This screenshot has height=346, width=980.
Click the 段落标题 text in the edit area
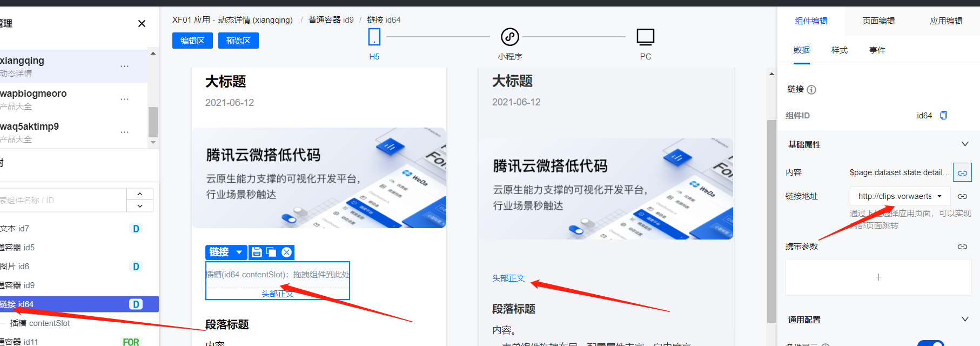point(227,324)
